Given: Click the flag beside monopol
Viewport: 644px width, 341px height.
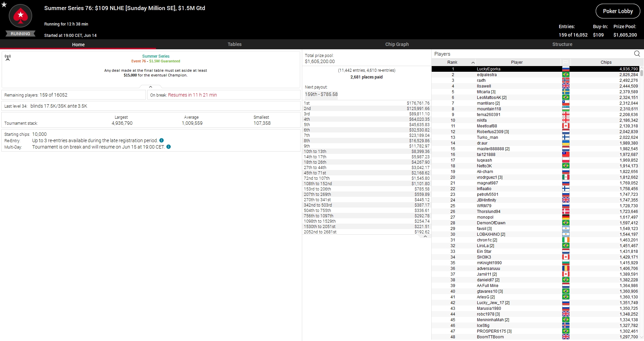Looking at the screenshot, I should click(566, 217).
